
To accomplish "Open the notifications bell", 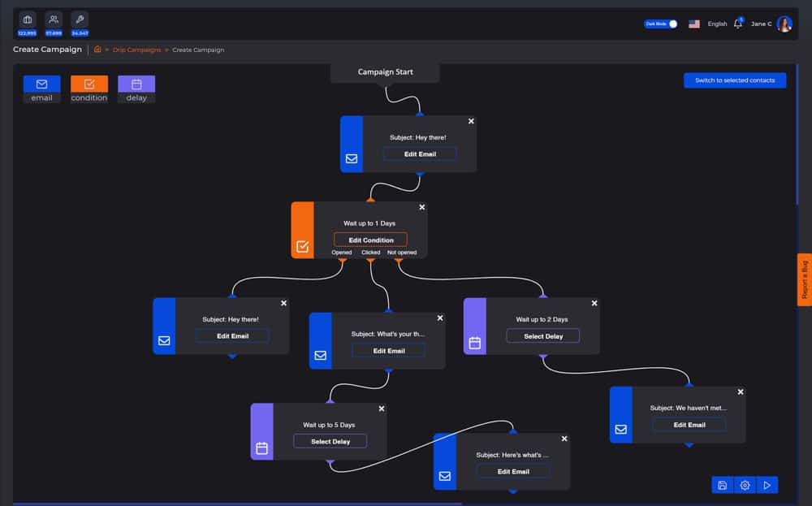I will coord(737,24).
